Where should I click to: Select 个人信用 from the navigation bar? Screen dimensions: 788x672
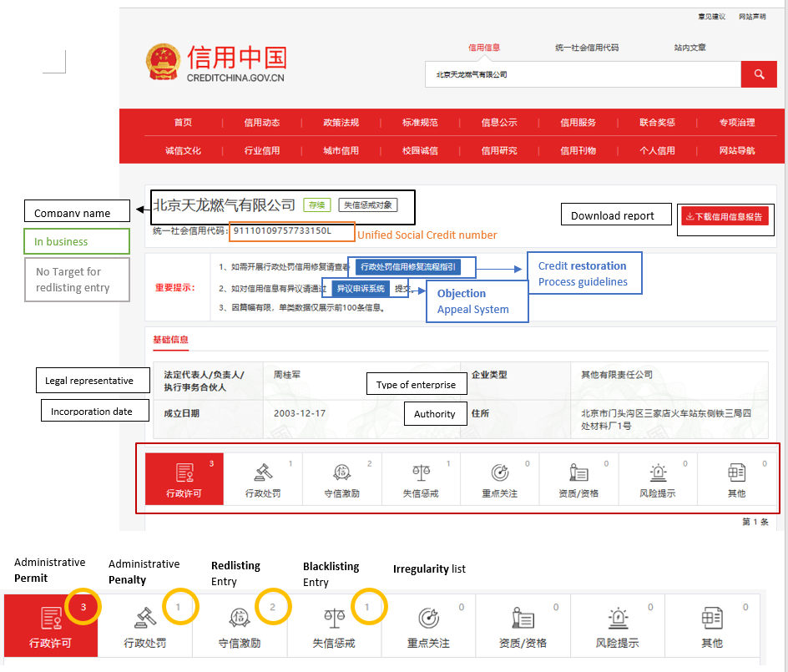pyautogui.click(x=657, y=151)
